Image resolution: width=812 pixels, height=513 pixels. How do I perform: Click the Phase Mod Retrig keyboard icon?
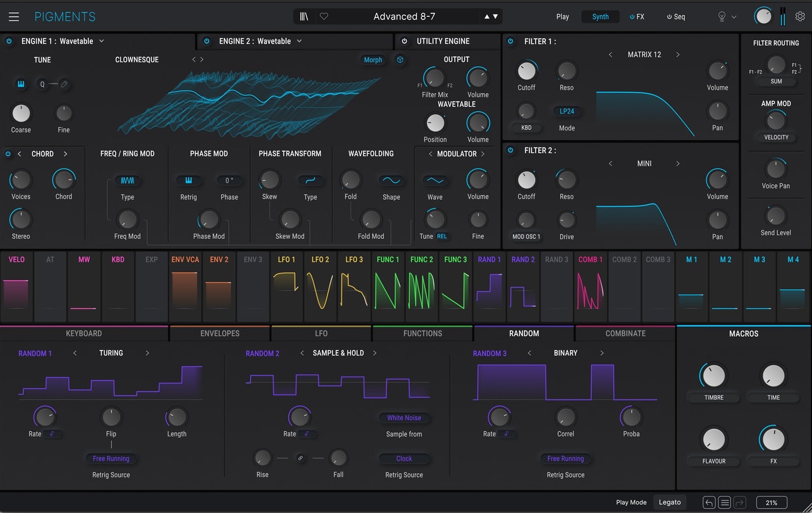click(x=189, y=180)
